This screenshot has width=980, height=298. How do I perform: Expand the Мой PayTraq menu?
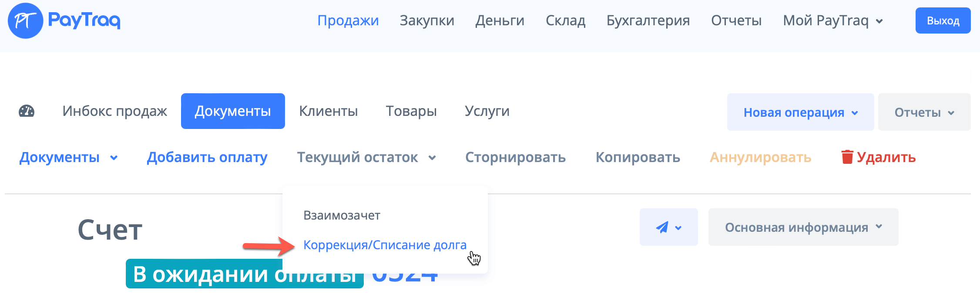tap(832, 20)
